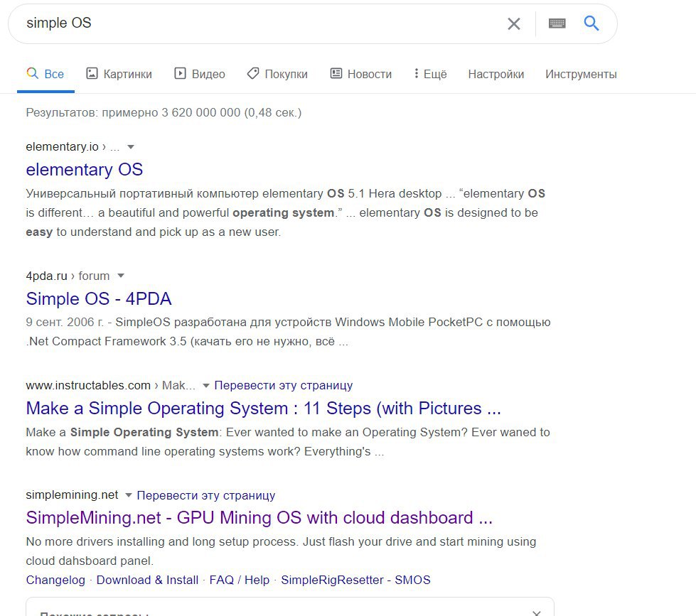This screenshot has height=616, width=696.
Task: Open the on-screen keyboard icon
Action: (x=557, y=23)
